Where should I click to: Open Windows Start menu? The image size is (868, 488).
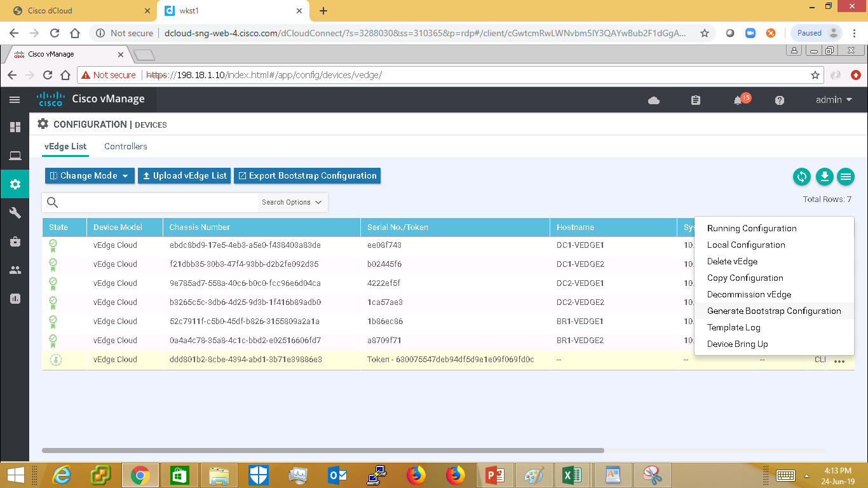pyautogui.click(x=15, y=475)
